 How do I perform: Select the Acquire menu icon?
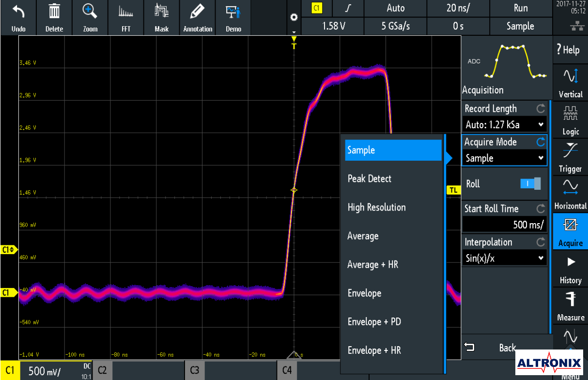(x=570, y=231)
